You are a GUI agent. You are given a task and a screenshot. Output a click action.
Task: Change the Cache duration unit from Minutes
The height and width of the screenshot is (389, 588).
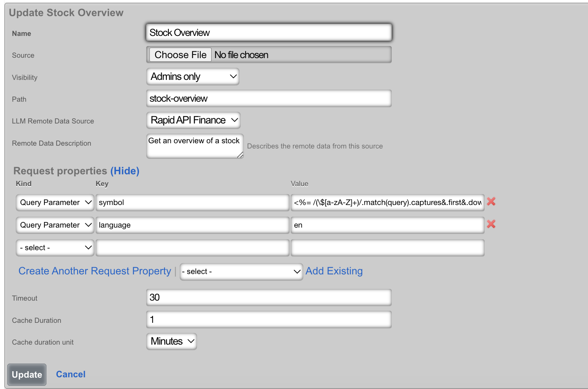[x=172, y=341]
